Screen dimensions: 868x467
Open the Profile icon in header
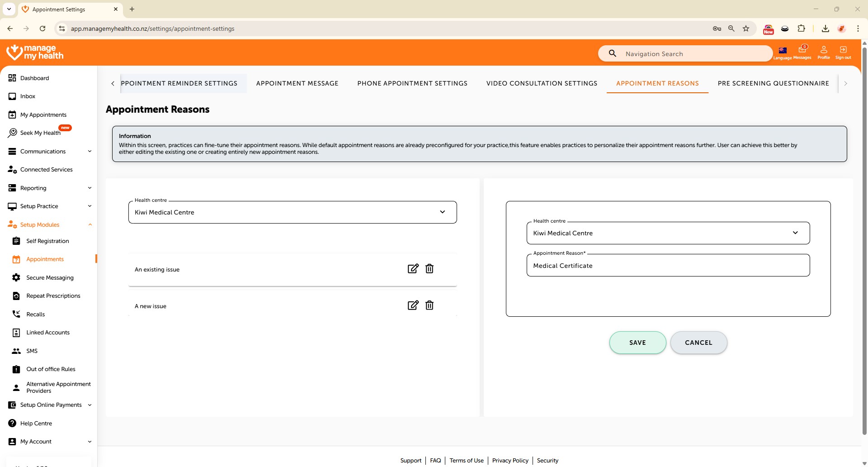pyautogui.click(x=823, y=52)
